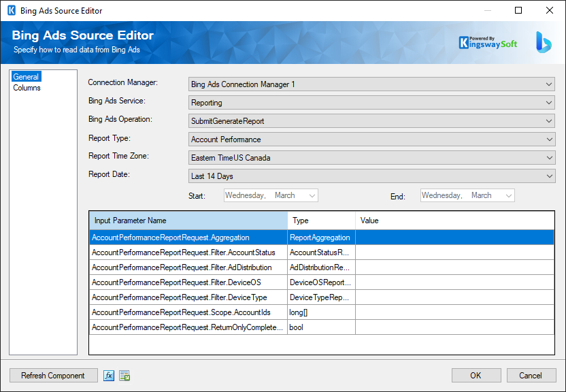Click the AdDistributionRe... type cell
Viewport: 566px width, 392px height.
pyautogui.click(x=321, y=267)
